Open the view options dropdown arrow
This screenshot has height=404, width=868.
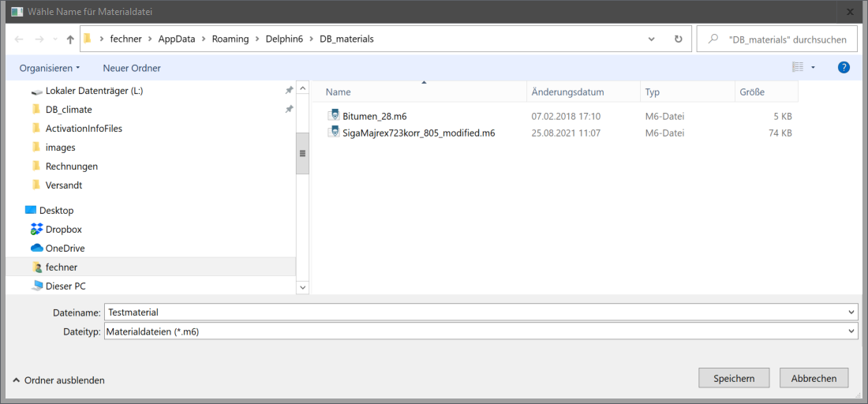point(814,68)
